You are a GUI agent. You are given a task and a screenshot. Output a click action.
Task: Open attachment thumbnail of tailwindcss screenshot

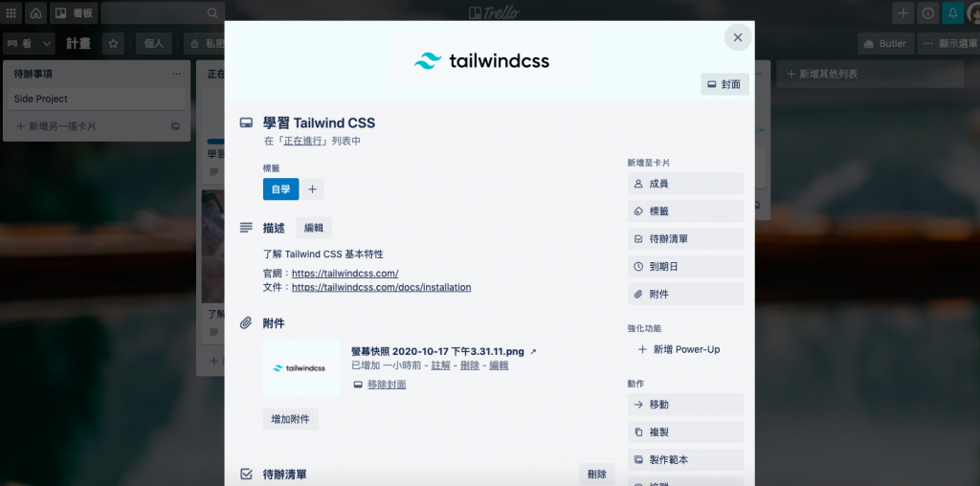coord(301,368)
